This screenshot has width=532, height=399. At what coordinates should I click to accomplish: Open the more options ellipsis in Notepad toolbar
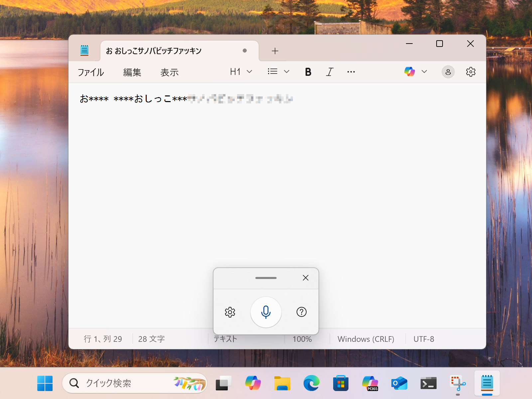point(351,71)
